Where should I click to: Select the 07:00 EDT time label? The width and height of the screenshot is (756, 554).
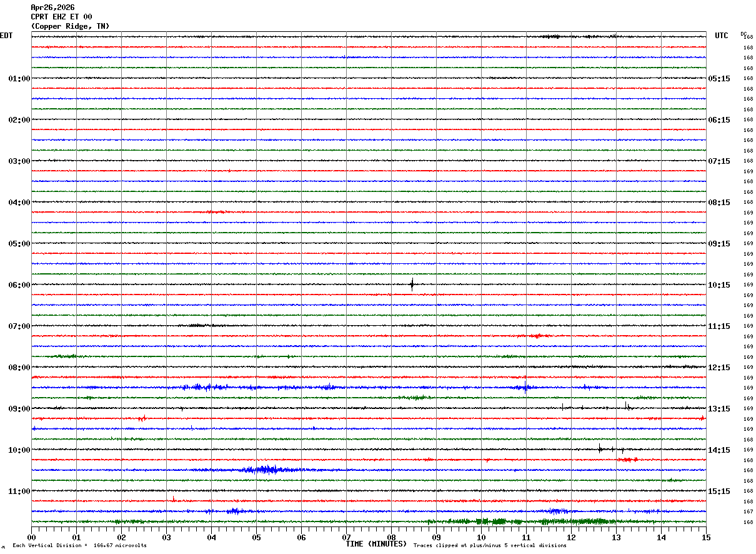[19, 326]
